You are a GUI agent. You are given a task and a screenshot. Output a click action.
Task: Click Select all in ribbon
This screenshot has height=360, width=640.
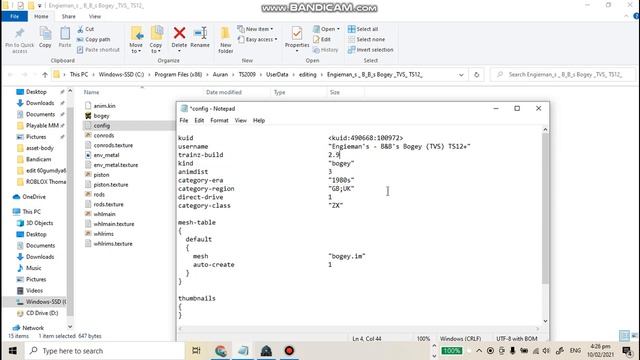click(363, 29)
